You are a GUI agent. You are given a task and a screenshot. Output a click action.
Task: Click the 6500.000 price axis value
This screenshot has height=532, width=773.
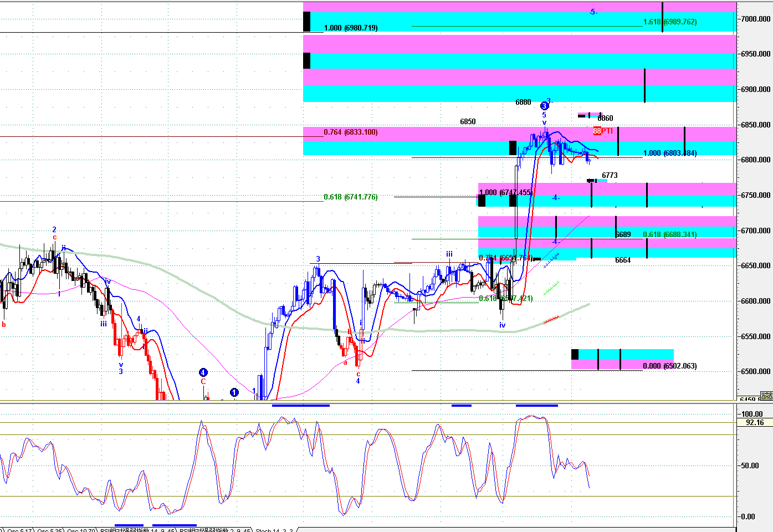756,371
